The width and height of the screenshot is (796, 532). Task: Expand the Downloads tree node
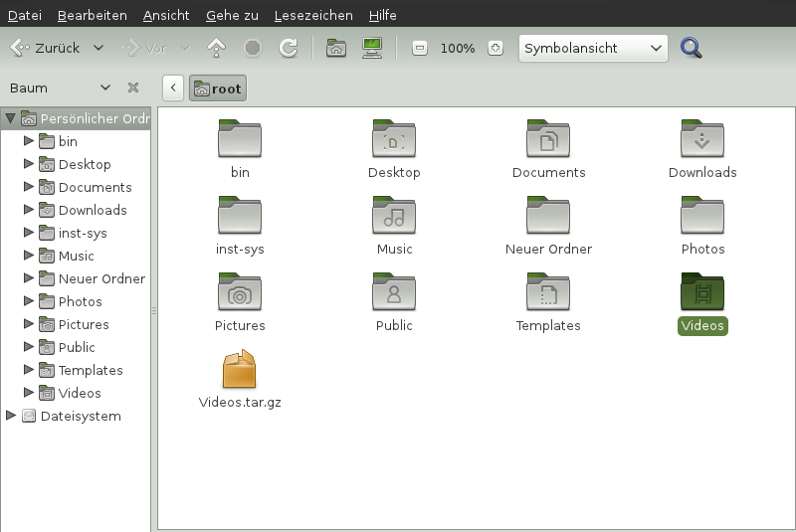29,210
